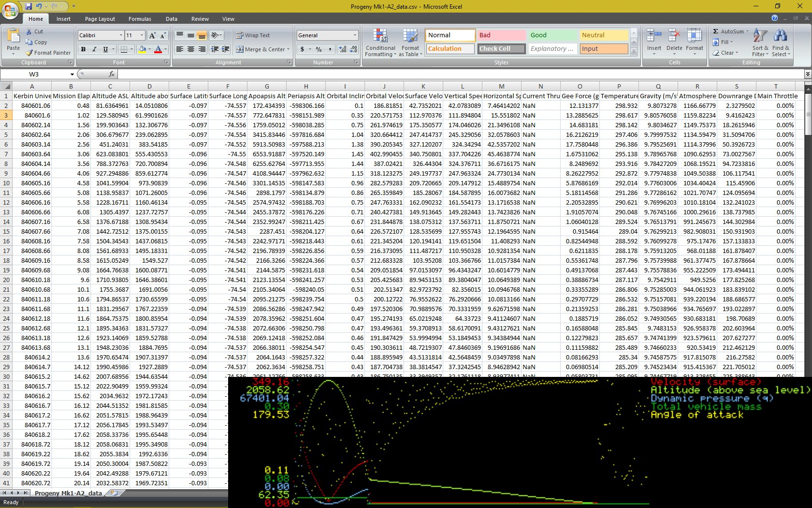
Task: Toggle Italic formatting button
Action: coord(94,49)
